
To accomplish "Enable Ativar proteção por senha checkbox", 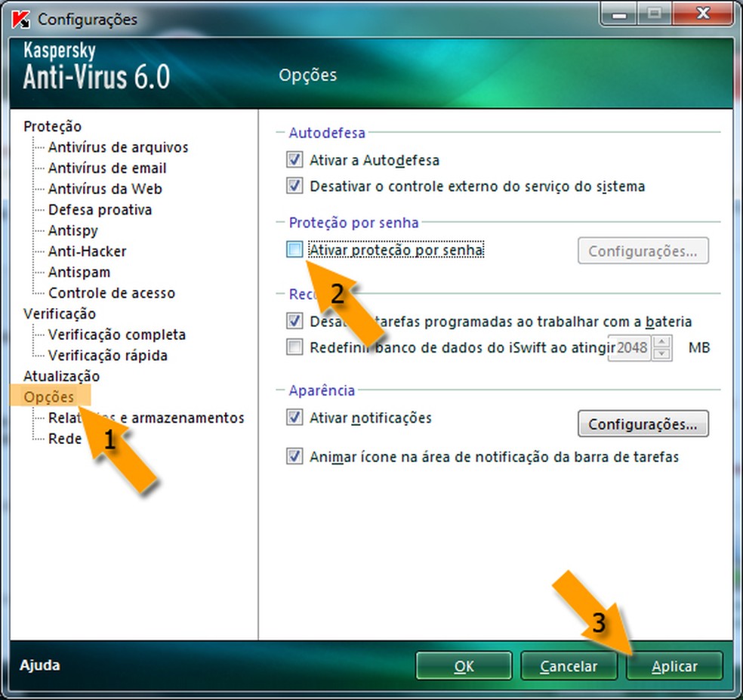I will point(294,249).
